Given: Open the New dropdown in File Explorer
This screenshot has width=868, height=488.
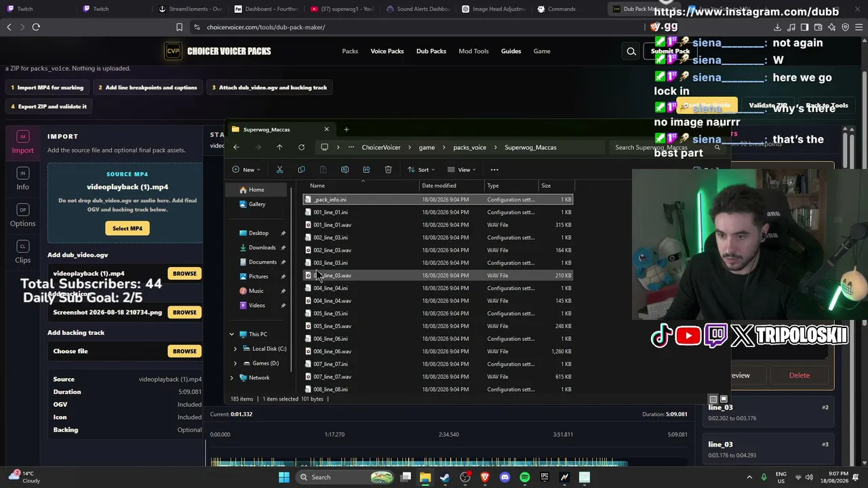Looking at the screenshot, I should tap(246, 169).
